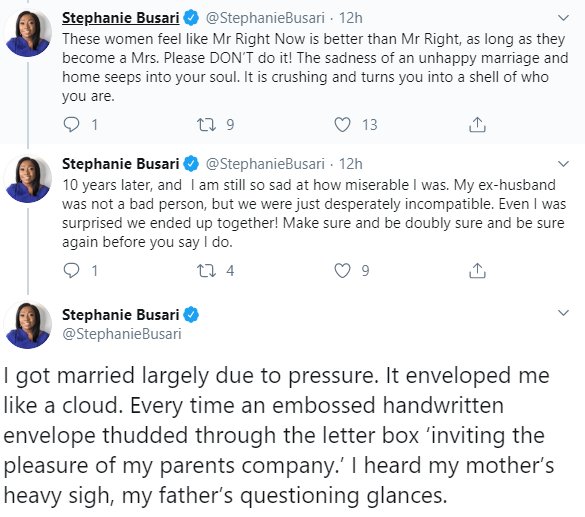This screenshot has height=517, width=585.
Task: Open the options chevron on bottom tweet
Action: coord(563,313)
